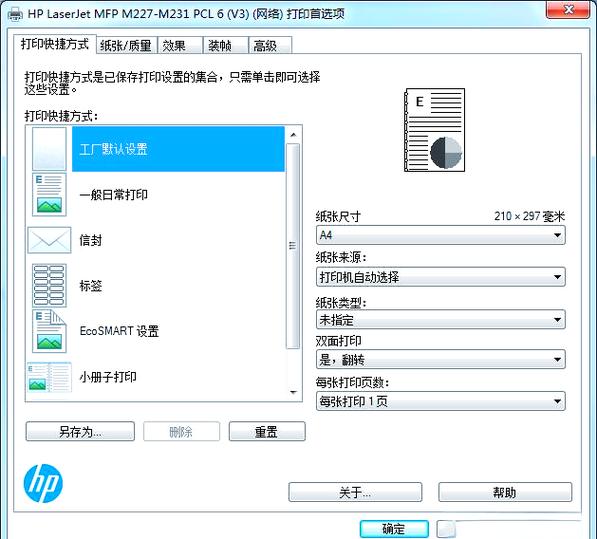Click the shortcut list scrollbar thumb
This screenshot has height=539, width=597.
[293, 246]
